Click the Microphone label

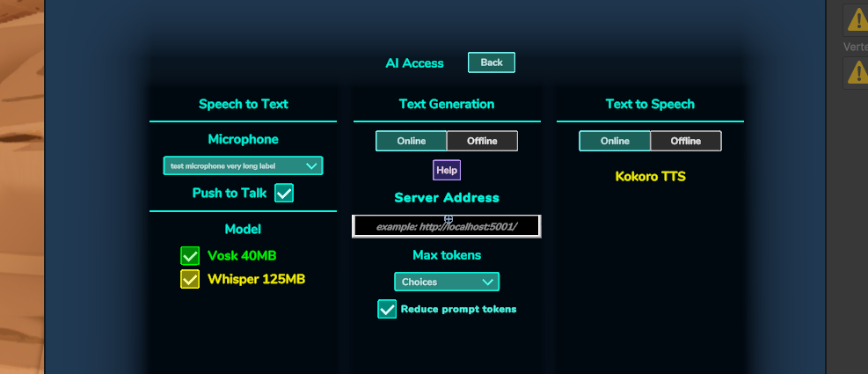click(243, 140)
